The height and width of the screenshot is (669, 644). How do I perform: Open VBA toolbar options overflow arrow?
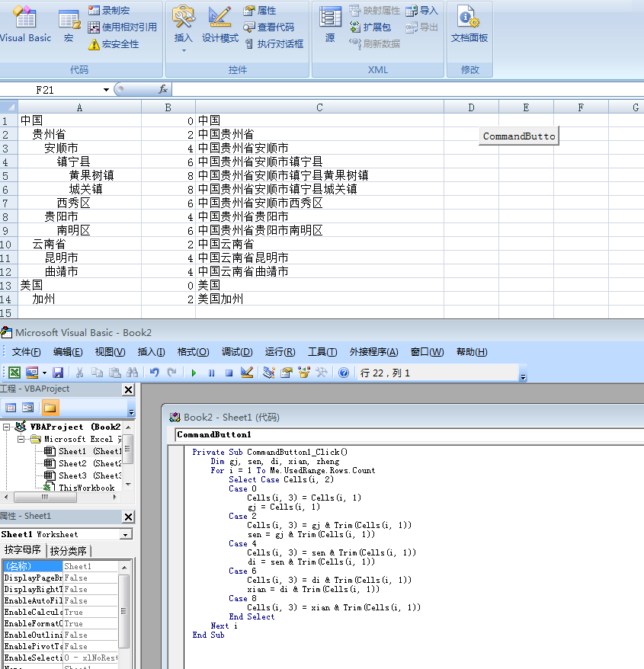(523, 376)
